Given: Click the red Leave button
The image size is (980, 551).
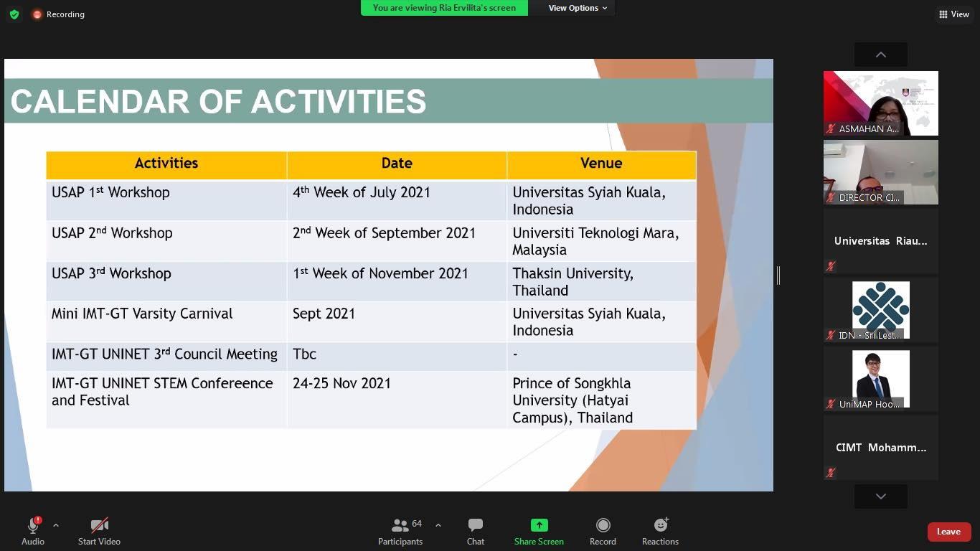Looking at the screenshot, I should [948, 532].
